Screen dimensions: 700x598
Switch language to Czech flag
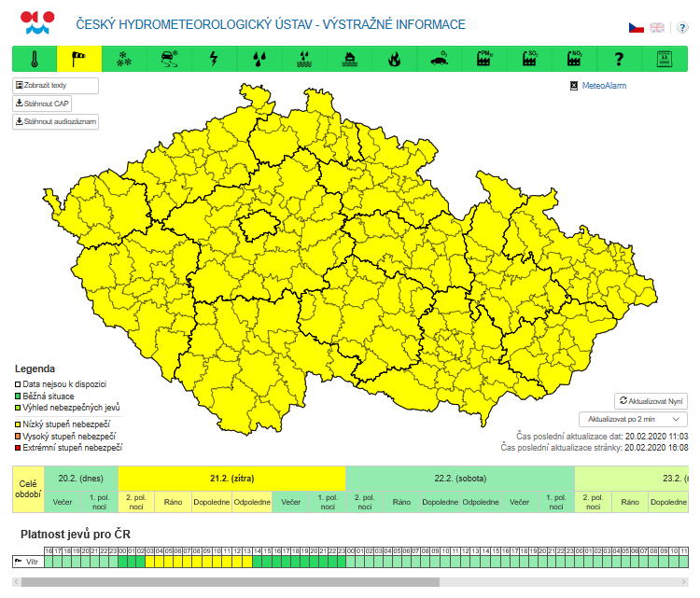coord(637,28)
